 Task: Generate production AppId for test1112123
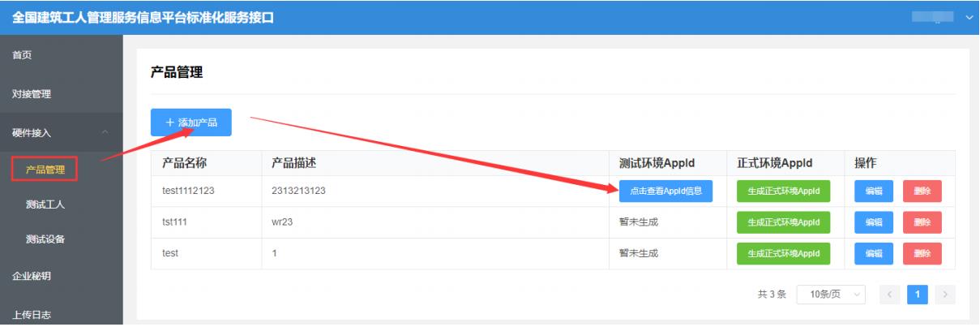click(x=784, y=191)
